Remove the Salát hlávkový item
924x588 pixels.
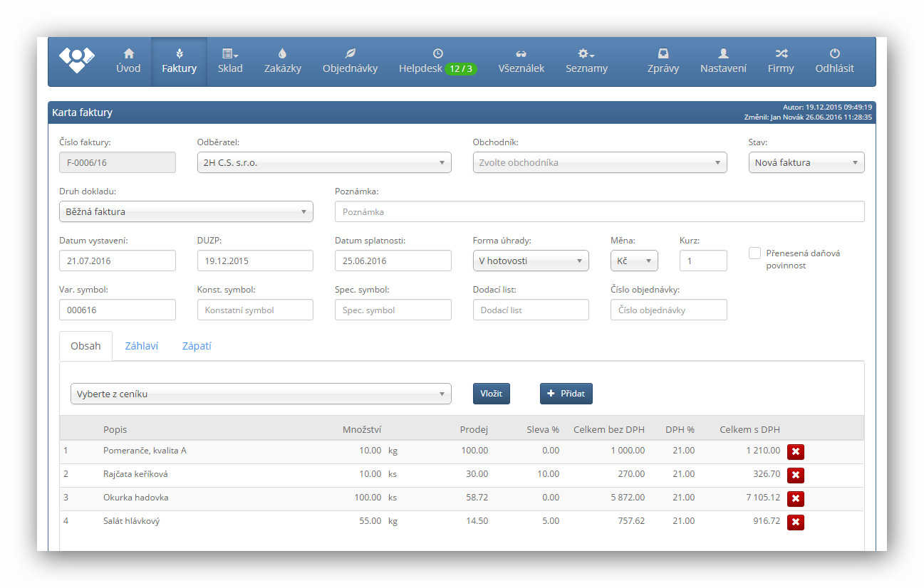click(796, 523)
